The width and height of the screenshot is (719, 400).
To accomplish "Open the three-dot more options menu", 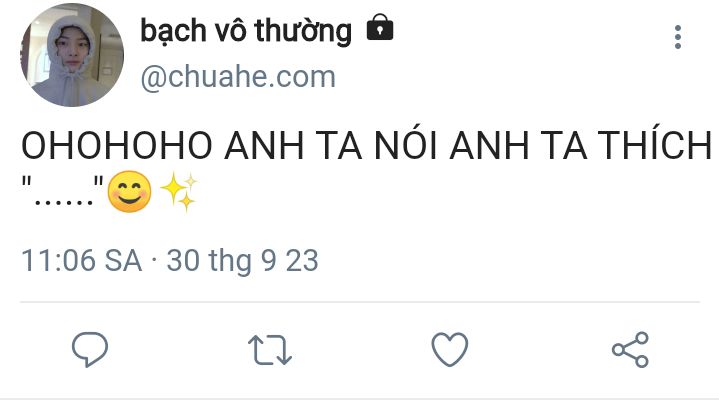I will coord(678,37).
